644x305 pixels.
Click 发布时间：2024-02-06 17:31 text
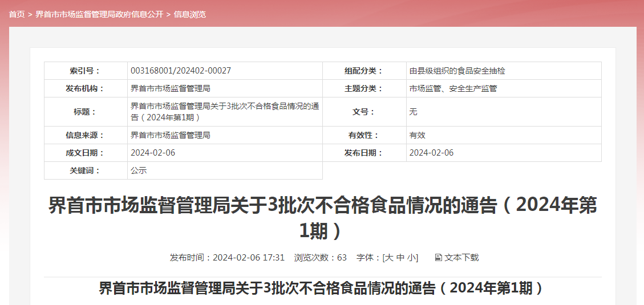click(227, 257)
